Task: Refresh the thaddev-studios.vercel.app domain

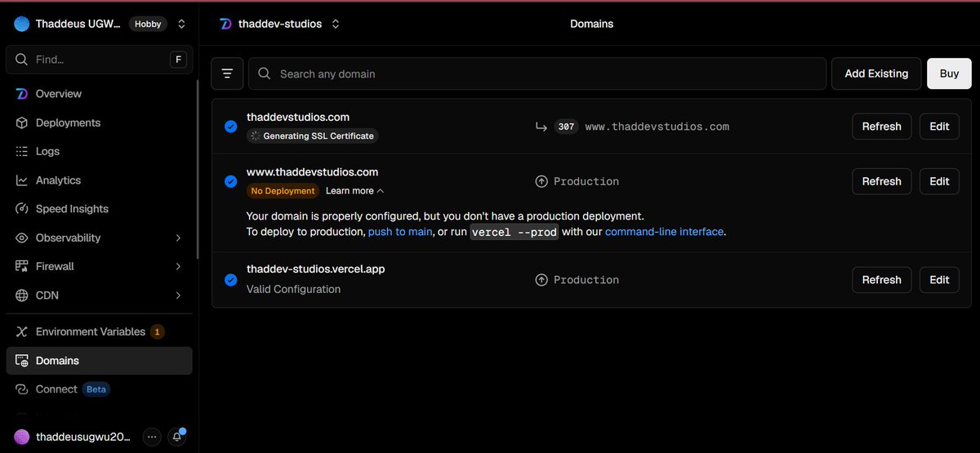Action: pos(882,280)
